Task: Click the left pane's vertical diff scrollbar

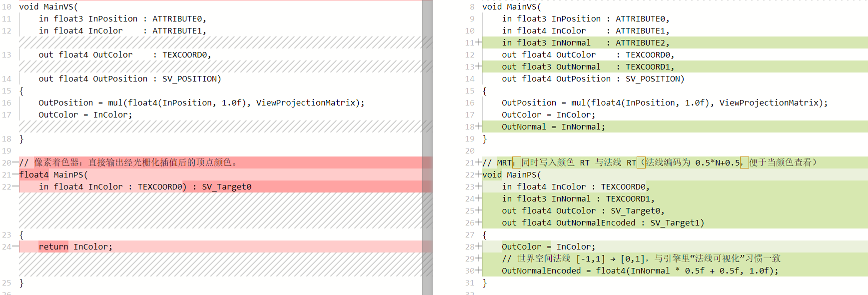Action: point(427,147)
